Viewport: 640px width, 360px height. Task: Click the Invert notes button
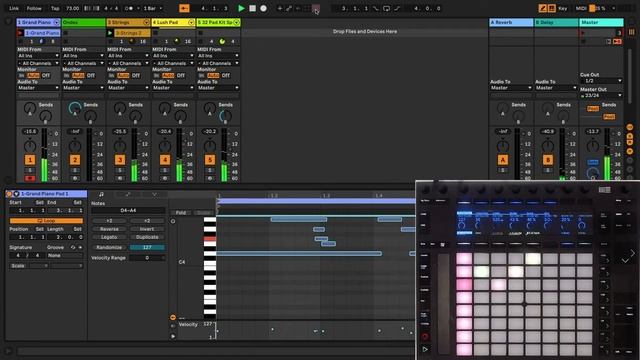pyautogui.click(x=147, y=229)
